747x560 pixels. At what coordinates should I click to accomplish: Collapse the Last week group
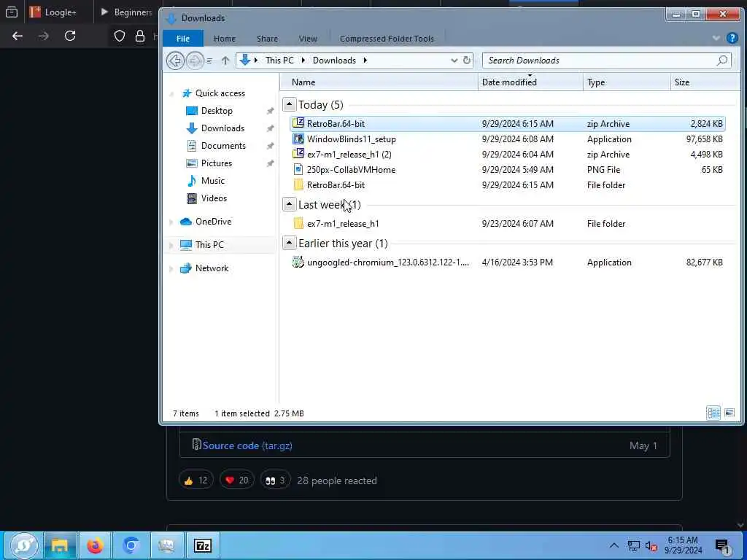289,204
